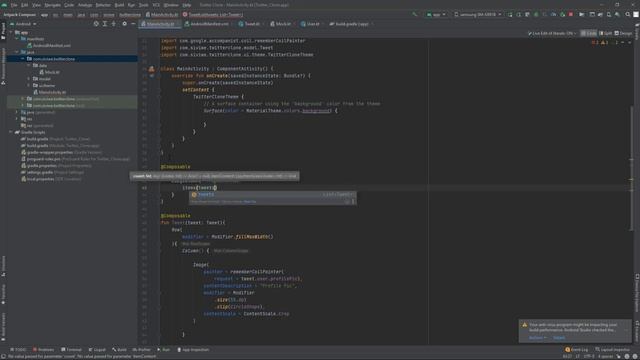Viewport: 640px width, 360px height.
Task: Open the Layout Inspector tool window
Action: pyautogui.click(x=612, y=350)
